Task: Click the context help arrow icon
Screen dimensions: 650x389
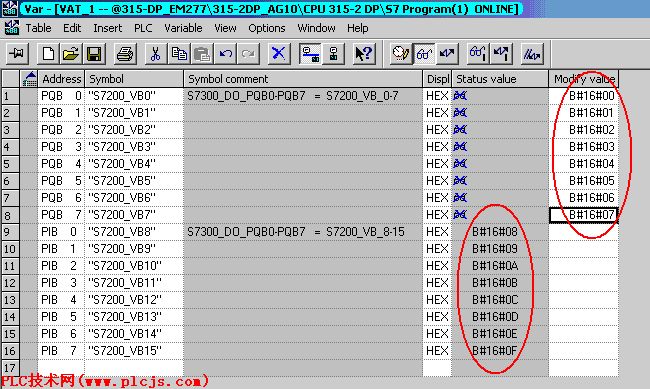Action: [364, 53]
